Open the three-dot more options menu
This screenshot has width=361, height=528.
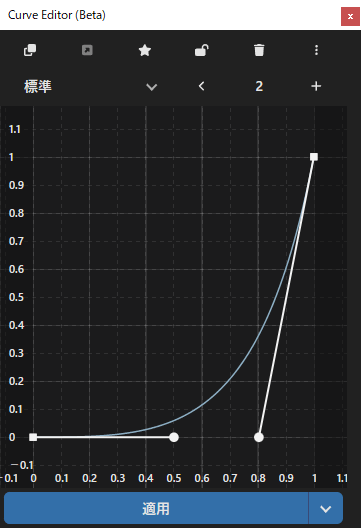(316, 50)
